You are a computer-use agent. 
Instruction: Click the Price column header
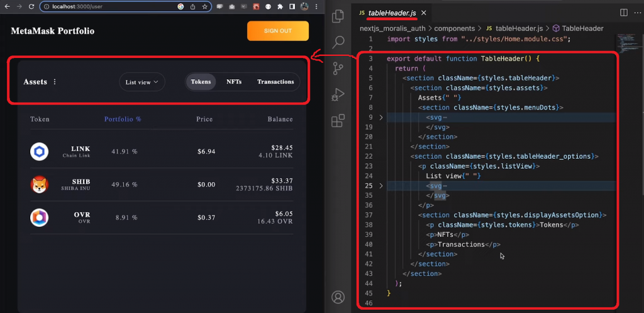(x=204, y=119)
